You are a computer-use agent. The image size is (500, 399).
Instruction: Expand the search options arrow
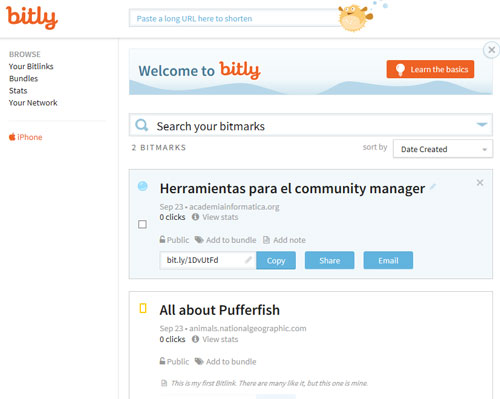tap(482, 125)
